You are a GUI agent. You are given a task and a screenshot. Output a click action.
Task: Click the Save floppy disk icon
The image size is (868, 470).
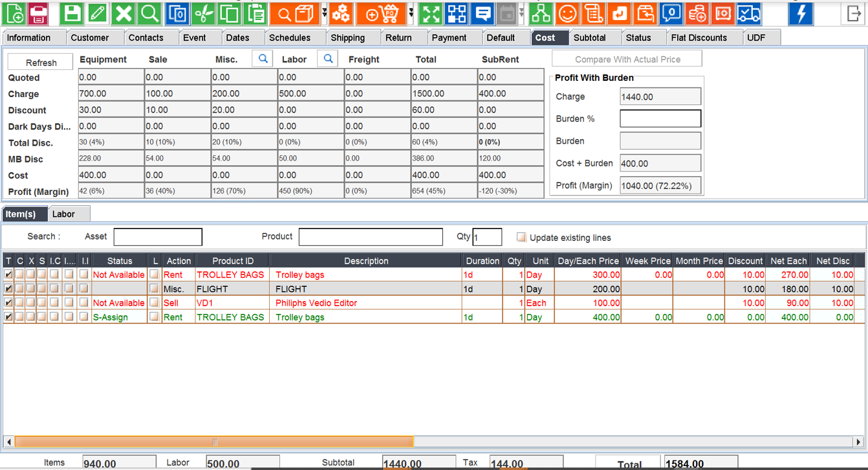click(x=72, y=13)
